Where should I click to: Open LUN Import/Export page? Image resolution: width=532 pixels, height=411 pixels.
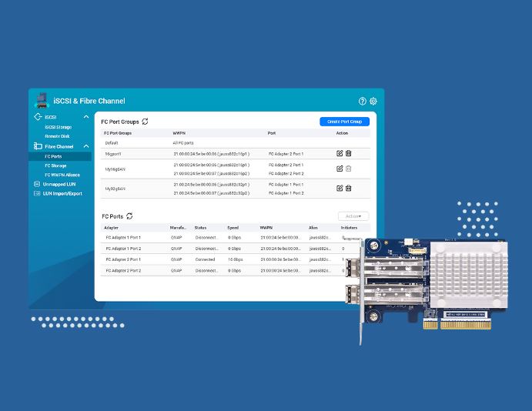pos(62,194)
